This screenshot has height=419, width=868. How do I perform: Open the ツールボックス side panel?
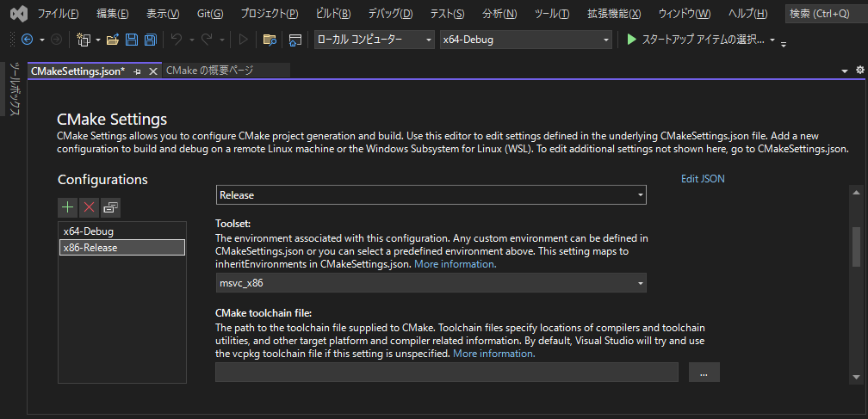click(15, 89)
